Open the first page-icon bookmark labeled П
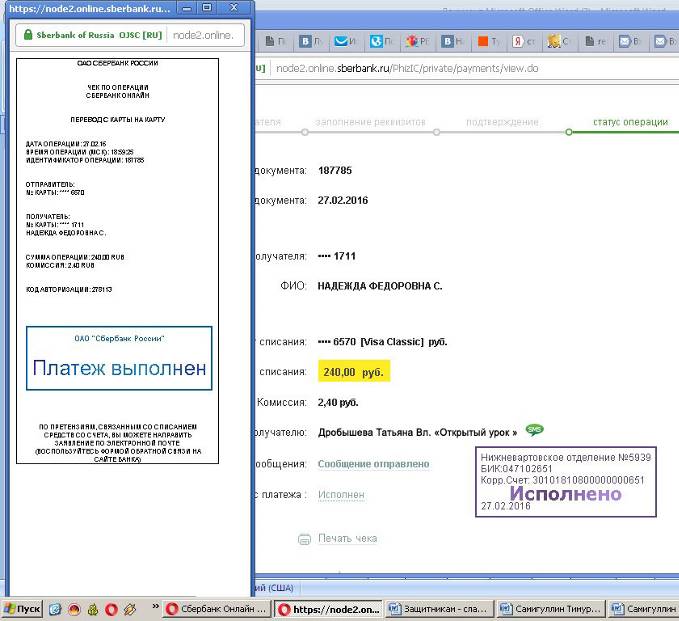 (270, 41)
